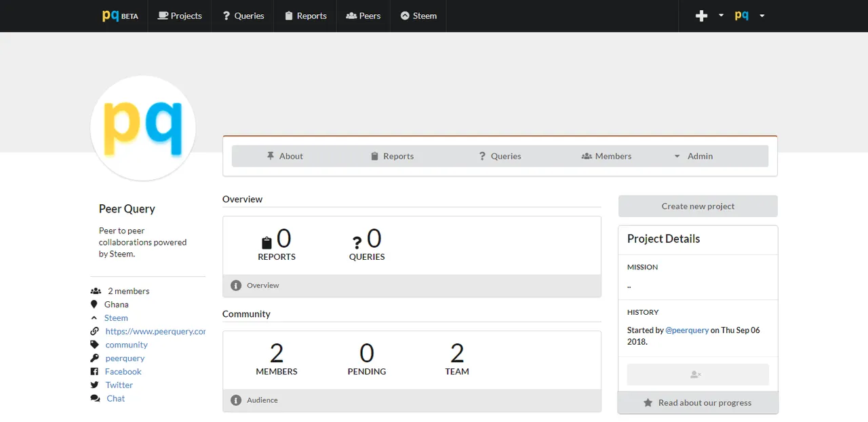Expand the Admin dropdown
This screenshot has width=868, height=422.
click(693, 156)
